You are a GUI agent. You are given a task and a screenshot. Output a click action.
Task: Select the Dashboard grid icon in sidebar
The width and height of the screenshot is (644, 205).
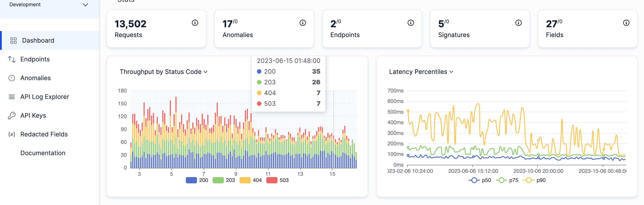pyautogui.click(x=13, y=40)
